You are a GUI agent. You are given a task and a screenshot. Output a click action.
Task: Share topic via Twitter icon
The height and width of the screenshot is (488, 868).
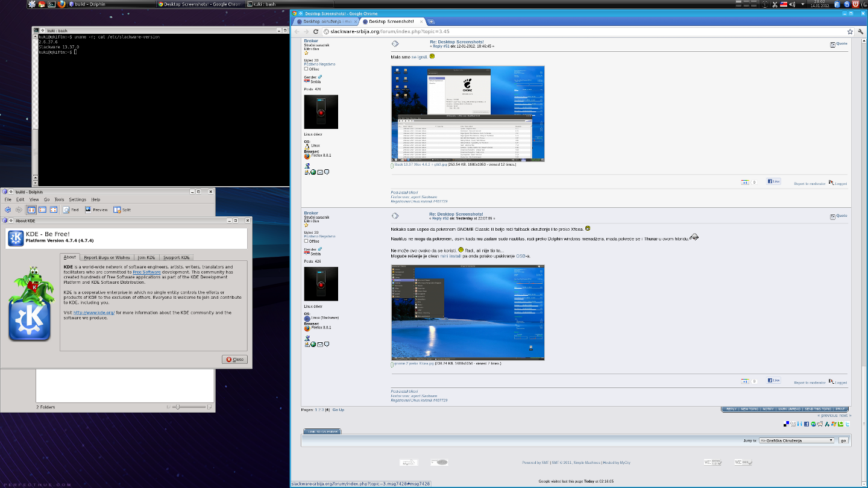tap(847, 424)
